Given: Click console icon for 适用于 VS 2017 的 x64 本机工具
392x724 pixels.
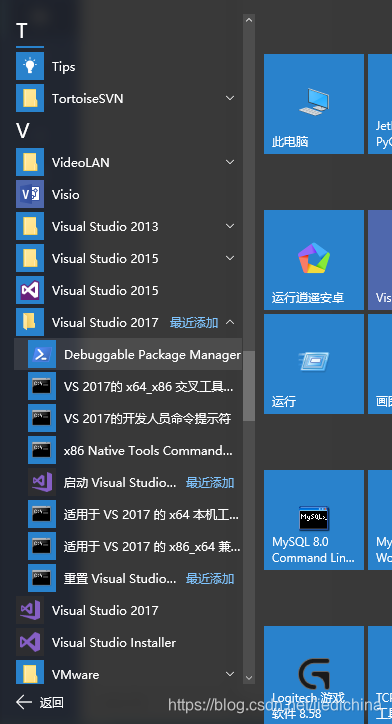Looking at the screenshot, I should click(42, 514).
